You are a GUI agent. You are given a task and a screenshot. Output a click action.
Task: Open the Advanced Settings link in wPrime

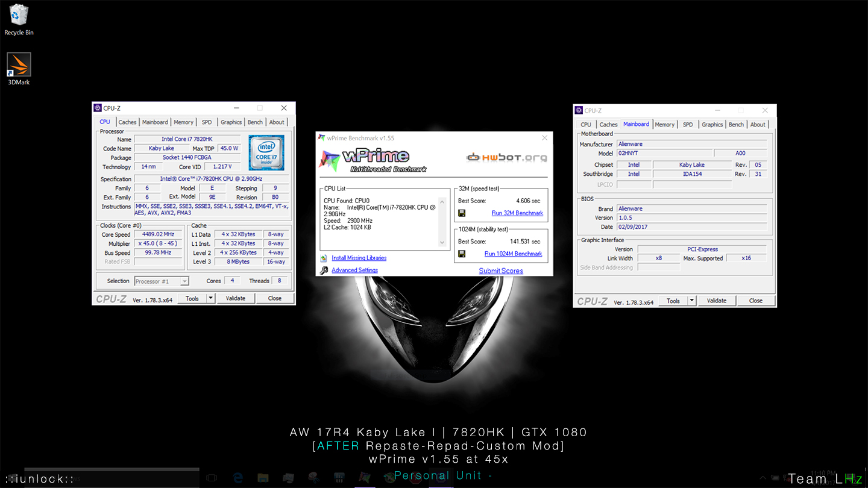(354, 270)
